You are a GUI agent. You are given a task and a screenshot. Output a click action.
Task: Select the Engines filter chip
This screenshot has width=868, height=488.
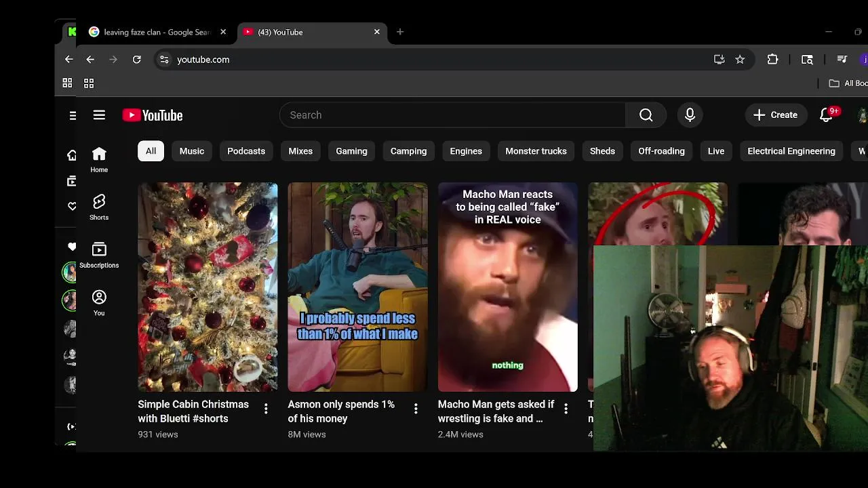(466, 151)
